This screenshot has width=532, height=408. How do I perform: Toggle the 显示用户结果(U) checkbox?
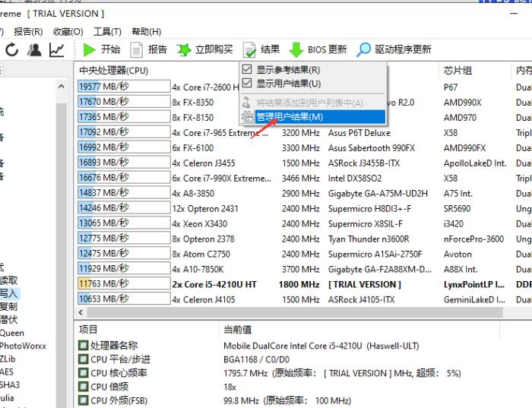pos(247,84)
